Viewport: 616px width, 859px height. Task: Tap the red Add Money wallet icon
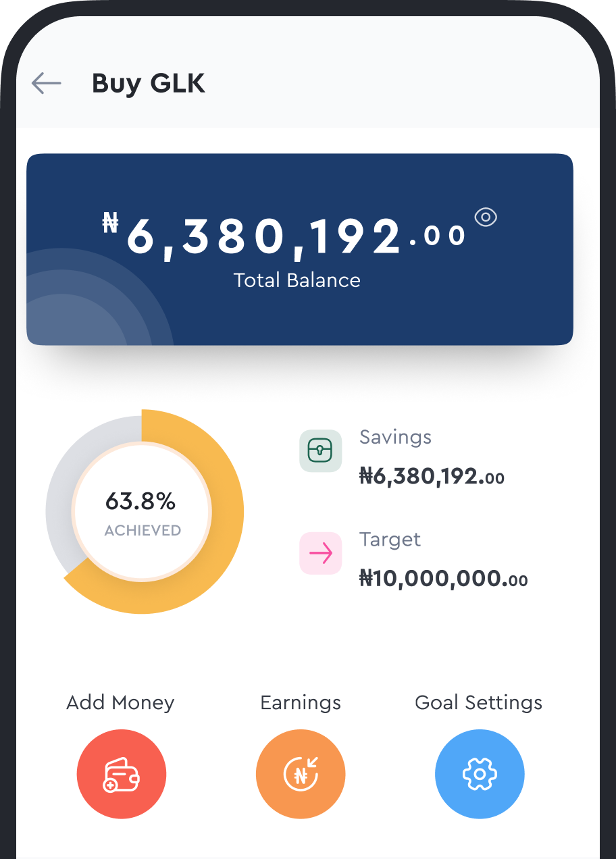[x=122, y=774]
